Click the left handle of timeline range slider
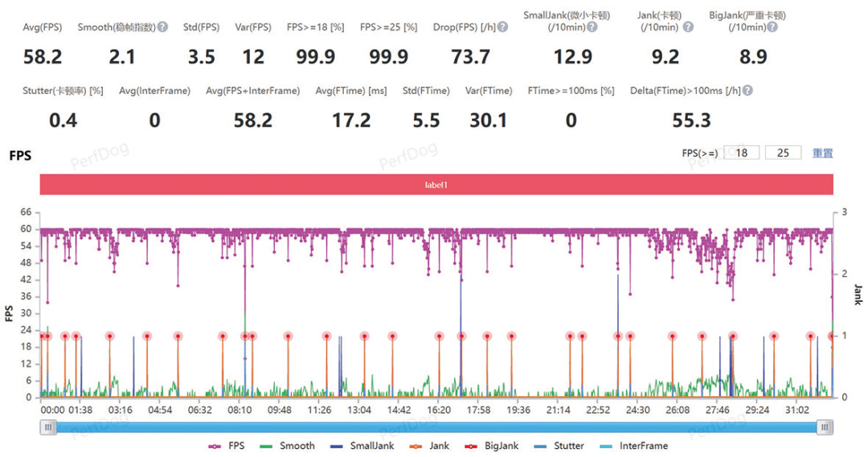This screenshot has height=457, width=868. pyautogui.click(x=49, y=428)
